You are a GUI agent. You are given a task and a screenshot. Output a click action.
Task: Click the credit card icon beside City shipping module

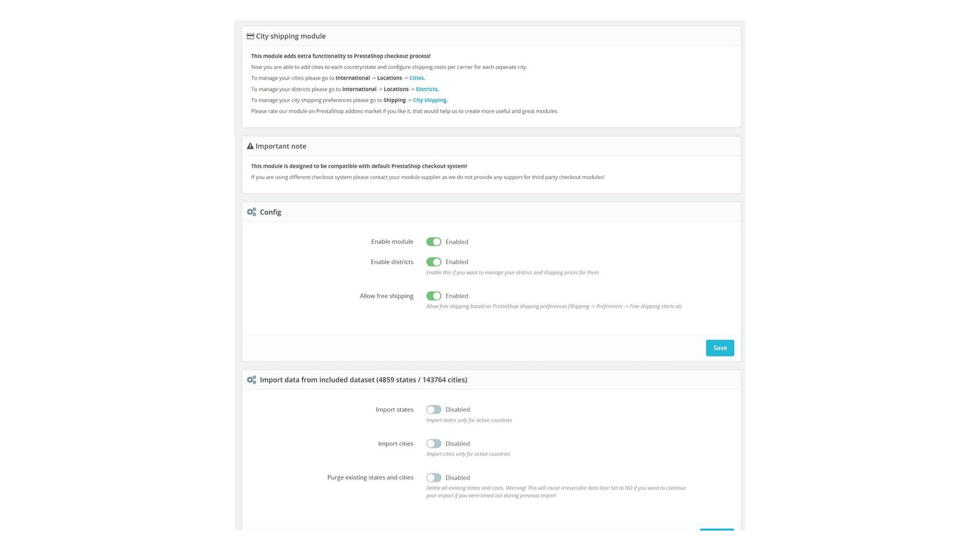coord(250,36)
